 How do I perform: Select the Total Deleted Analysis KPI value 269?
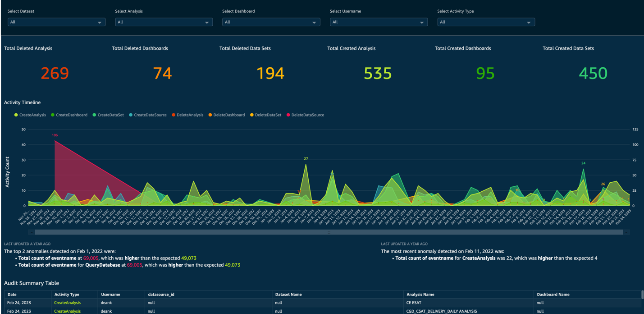click(55, 73)
